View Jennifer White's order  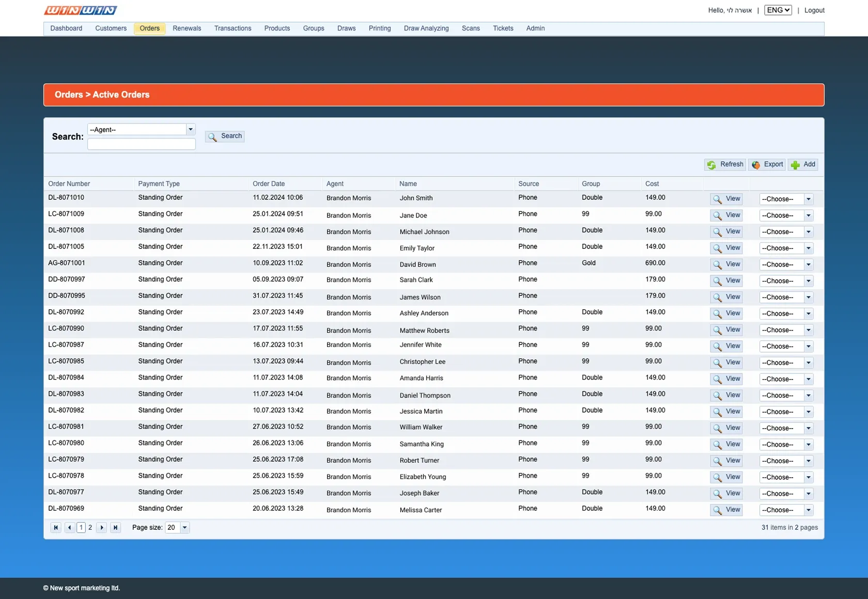tap(726, 346)
